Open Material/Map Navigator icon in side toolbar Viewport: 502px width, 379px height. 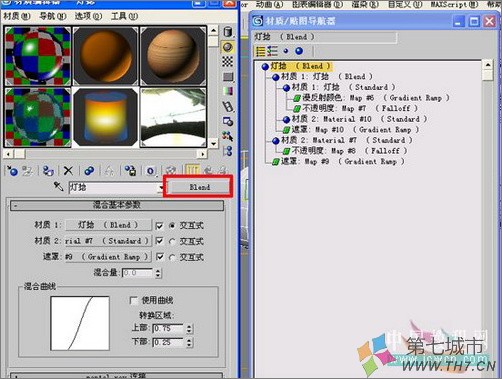pyautogui.click(x=228, y=151)
